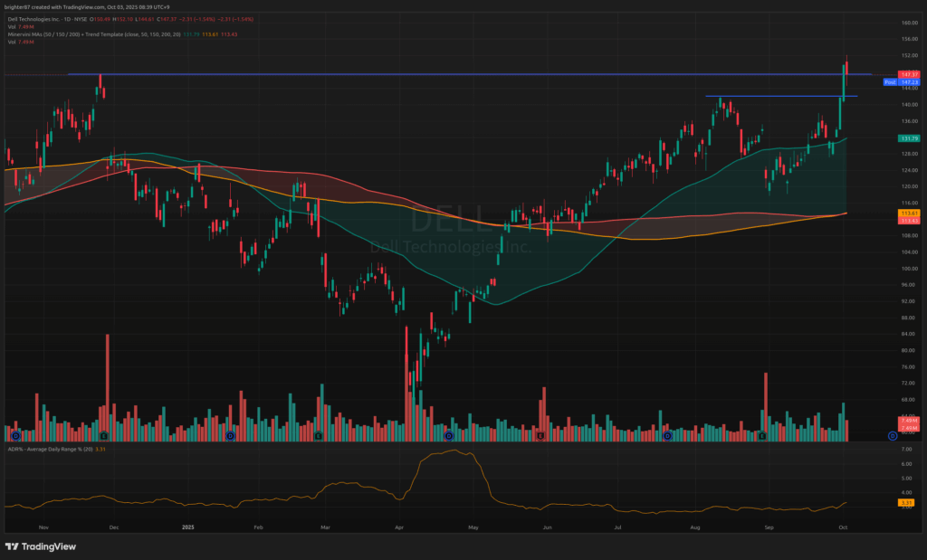Click the dividend marker in mid-January 2025

click(x=230, y=436)
